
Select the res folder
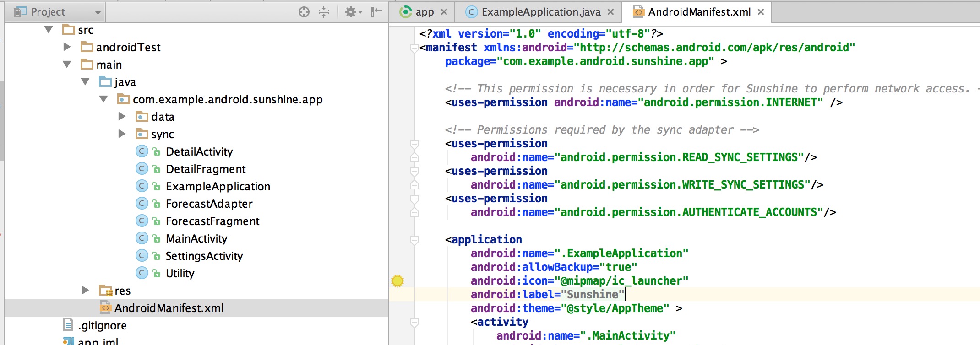coord(115,291)
